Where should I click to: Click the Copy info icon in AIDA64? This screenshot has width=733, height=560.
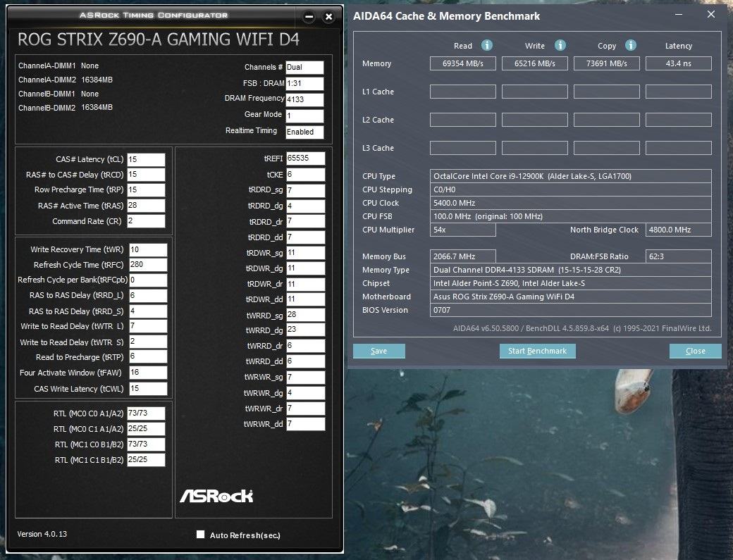631,45
